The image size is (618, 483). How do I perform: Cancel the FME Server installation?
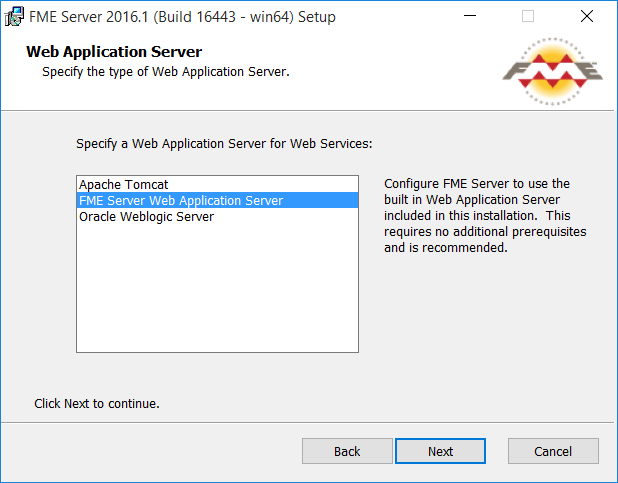coord(553,451)
